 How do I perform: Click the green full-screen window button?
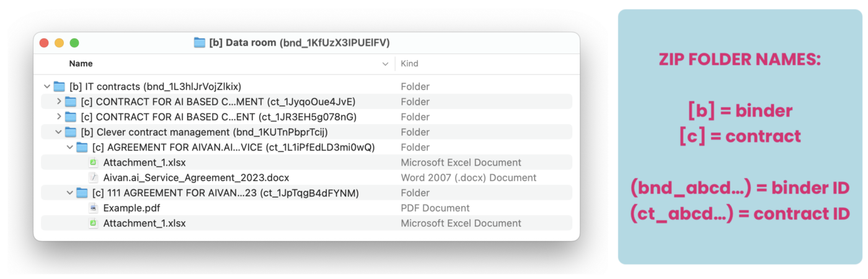[x=74, y=43]
